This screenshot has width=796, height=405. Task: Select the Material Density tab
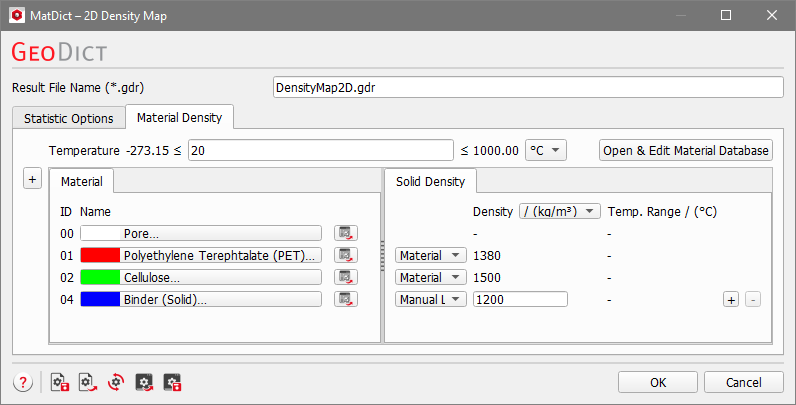click(x=179, y=117)
